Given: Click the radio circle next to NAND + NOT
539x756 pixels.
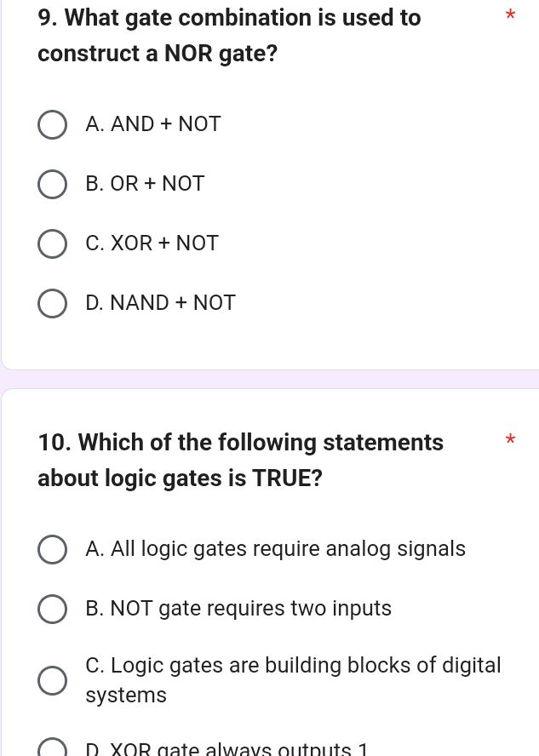Looking at the screenshot, I should [52, 303].
